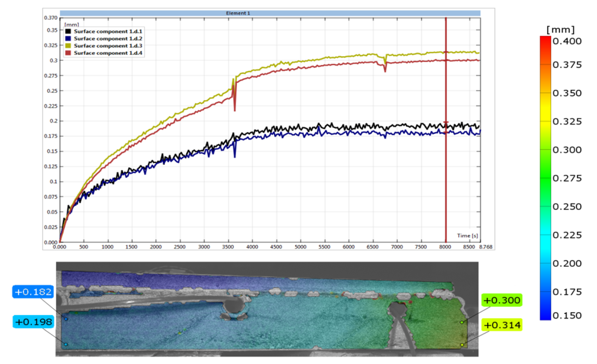Click the 8000 tick on time axis
The width and height of the screenshot is (597, 364).
click(x=445, y=247)
